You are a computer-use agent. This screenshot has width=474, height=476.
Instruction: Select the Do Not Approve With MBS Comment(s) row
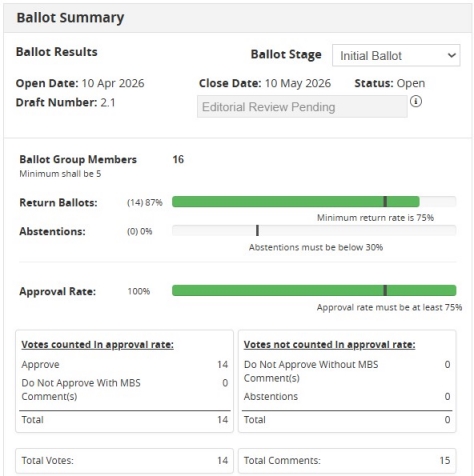pyautogui.click(x=124, y=389)
